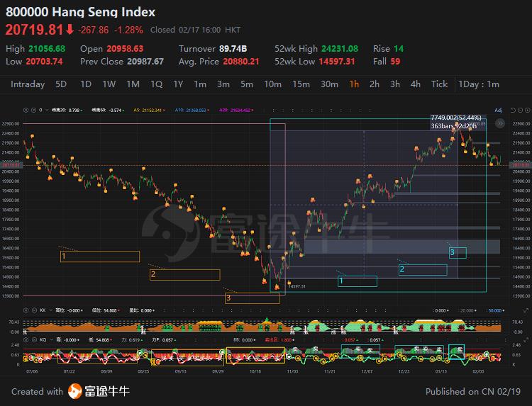Switch to the Intraday tab

tap(28, 84)
